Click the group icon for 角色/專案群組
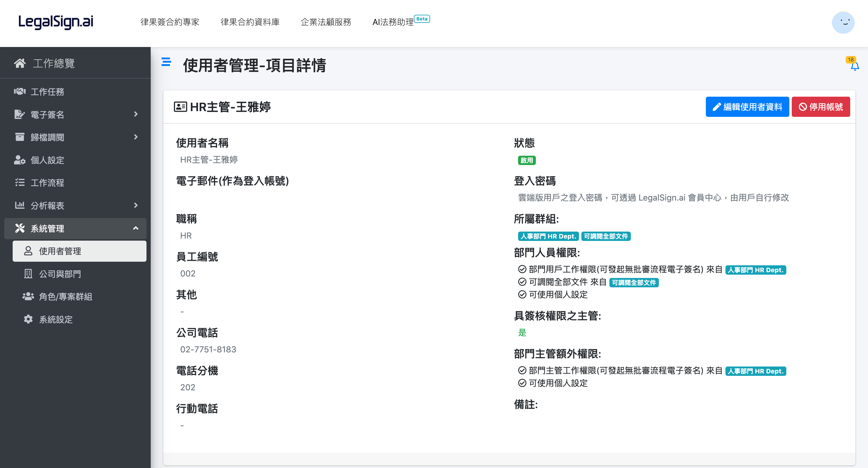Screen dimensions: 868x468 28,296
